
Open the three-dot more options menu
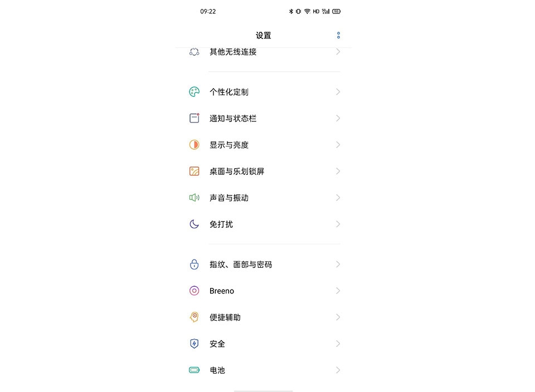(338, 35)
